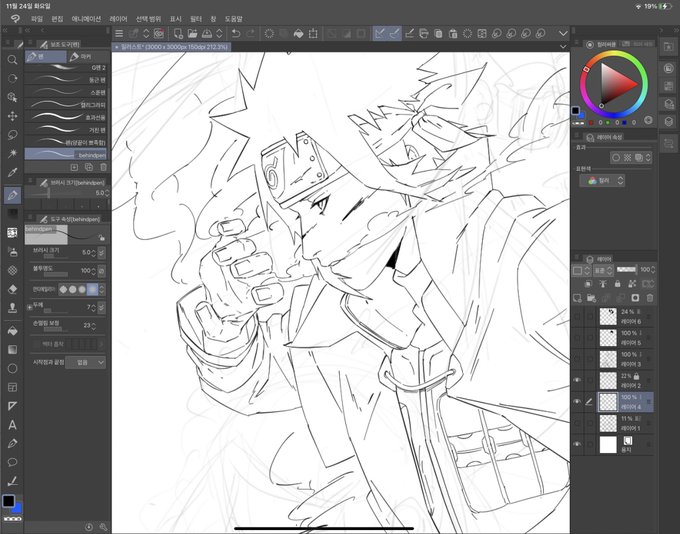The width and height of the screenshot is (680, 534).
Task: Click the Undo arrow in command bar
Action: click(235, 33)
